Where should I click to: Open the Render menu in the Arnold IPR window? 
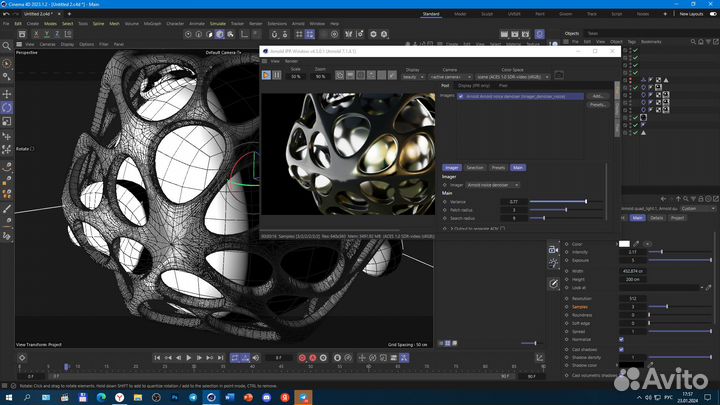(x=292, y=61)
